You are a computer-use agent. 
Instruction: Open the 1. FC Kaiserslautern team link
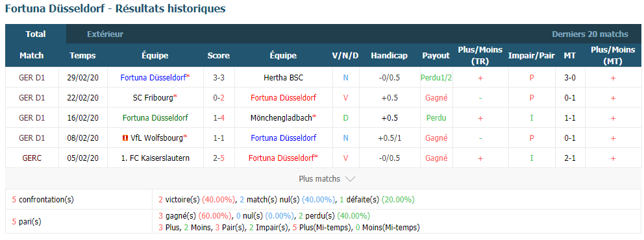[155, 158]
